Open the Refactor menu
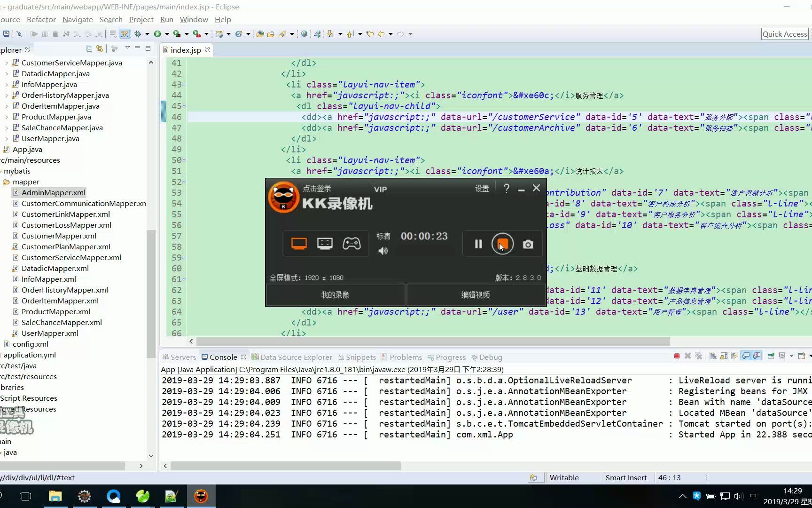The image size is (812, 508). pyautogui.click(x=41, y=19)
